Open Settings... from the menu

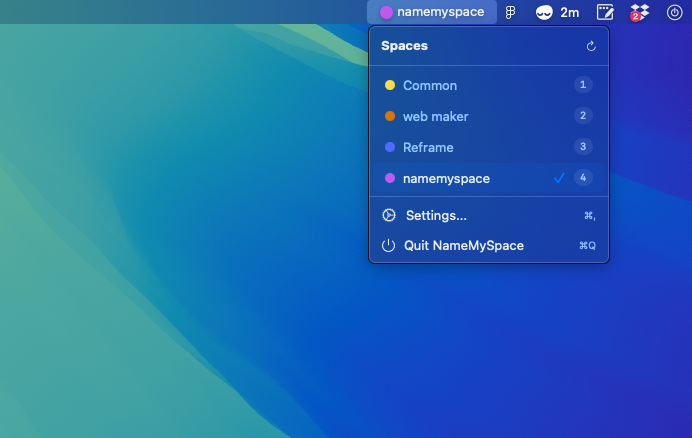[489, 215]
